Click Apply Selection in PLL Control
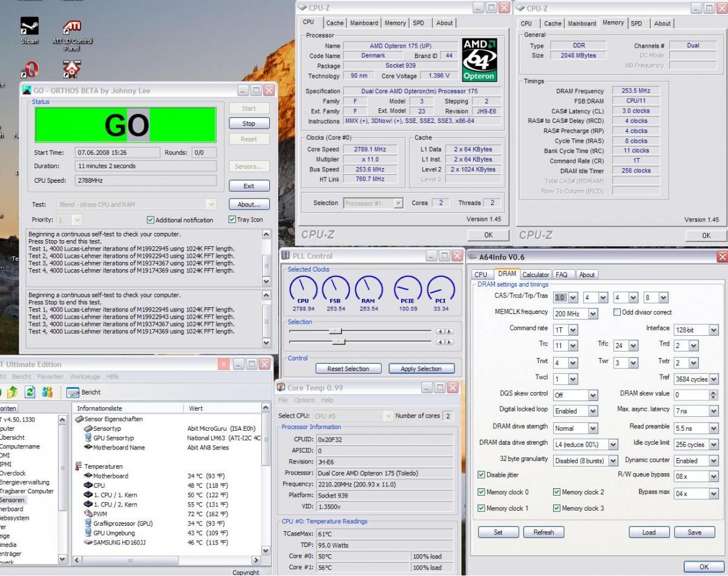 pos(421,368)
